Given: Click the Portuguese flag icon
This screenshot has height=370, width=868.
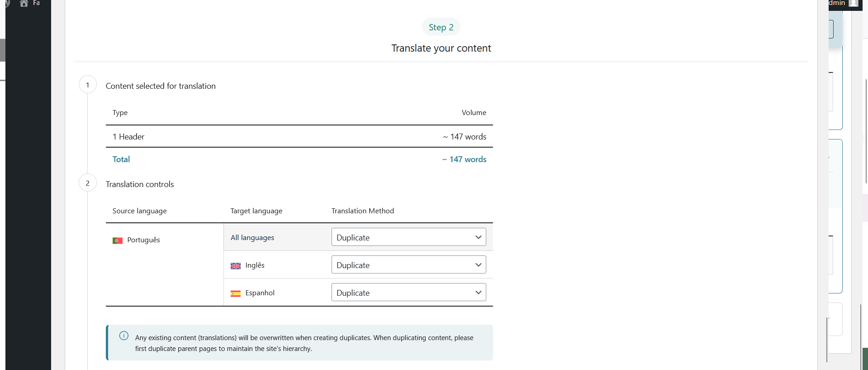Looking at the screenshot, I should pyautogui.click(x=118, y=240).
